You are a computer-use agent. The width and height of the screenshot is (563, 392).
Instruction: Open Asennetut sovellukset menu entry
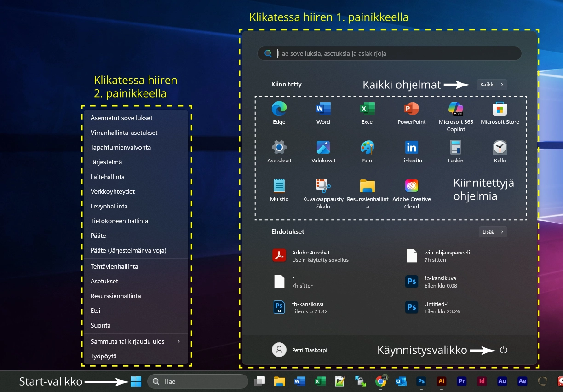tap(121, 118)
